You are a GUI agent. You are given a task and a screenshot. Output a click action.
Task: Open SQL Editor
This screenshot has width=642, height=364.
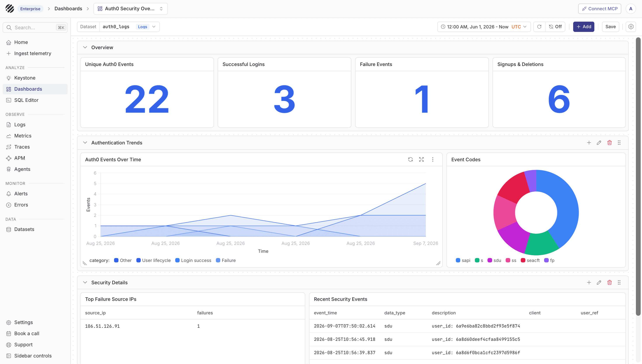coord(35,100)
